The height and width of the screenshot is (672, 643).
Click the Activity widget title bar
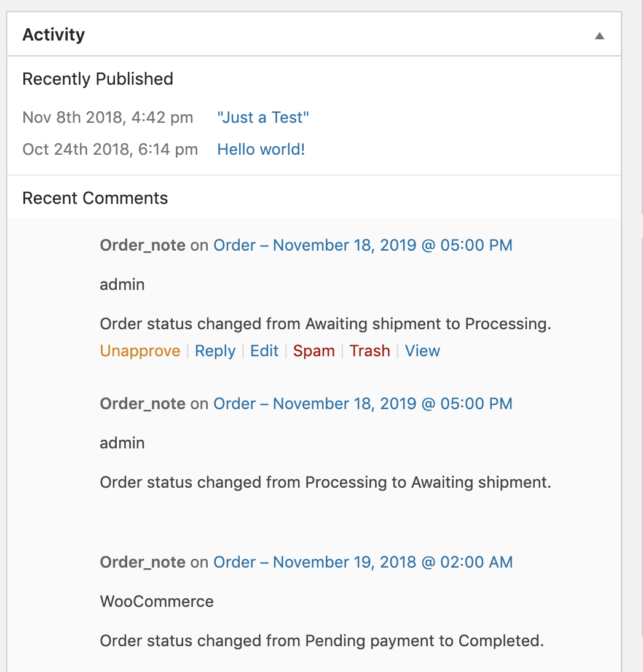pyautogui.click(x=53, y=35)
